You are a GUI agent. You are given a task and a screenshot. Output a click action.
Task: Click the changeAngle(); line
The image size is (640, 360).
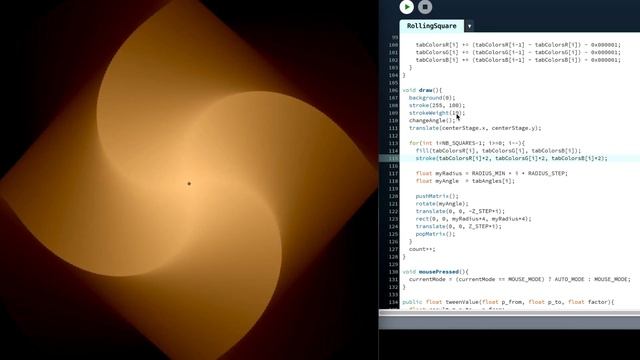tap(432, 120)
